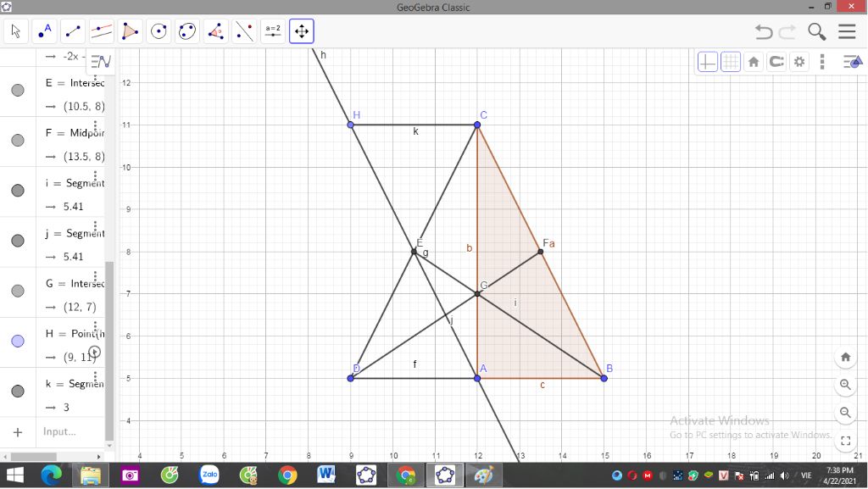Toggle visibility of point H
Viewport: 868px width, 489px height.
click(18, 341)
